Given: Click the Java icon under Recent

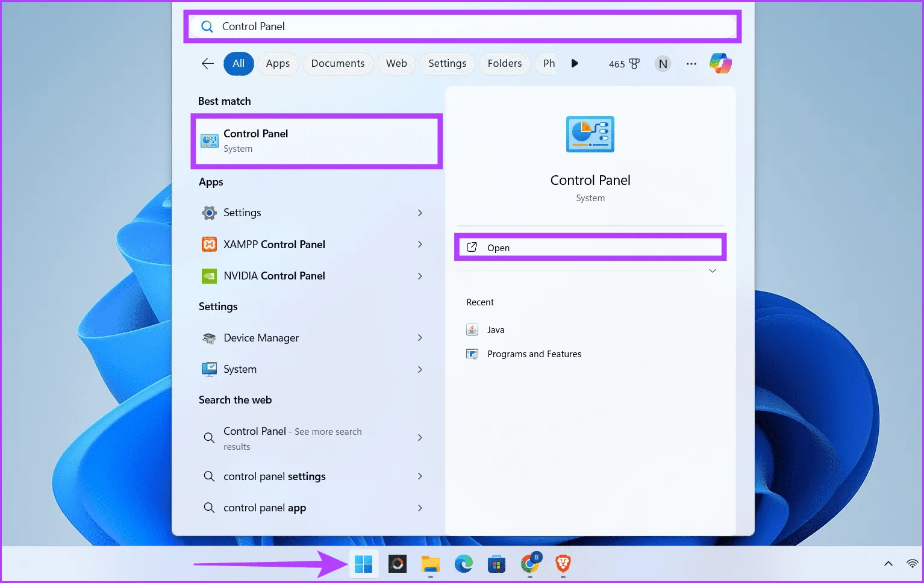Looking at the screenshot, I should point(472,329).
